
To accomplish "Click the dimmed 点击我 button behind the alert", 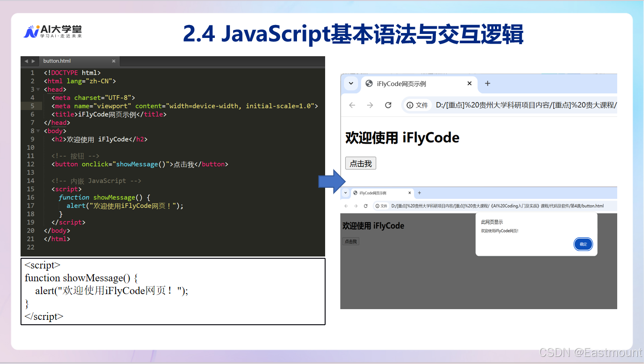I will 351,241.
